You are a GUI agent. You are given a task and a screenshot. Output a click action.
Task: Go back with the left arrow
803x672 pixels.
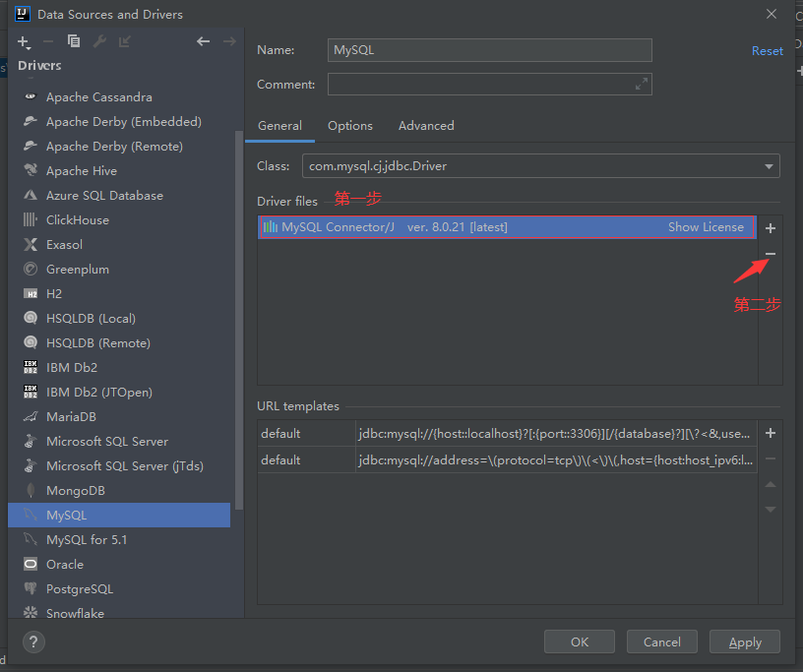point(204,41)
